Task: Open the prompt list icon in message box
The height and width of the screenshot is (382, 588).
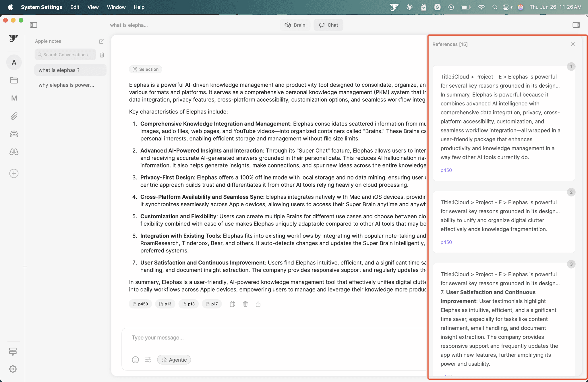Action: (135, 360)
